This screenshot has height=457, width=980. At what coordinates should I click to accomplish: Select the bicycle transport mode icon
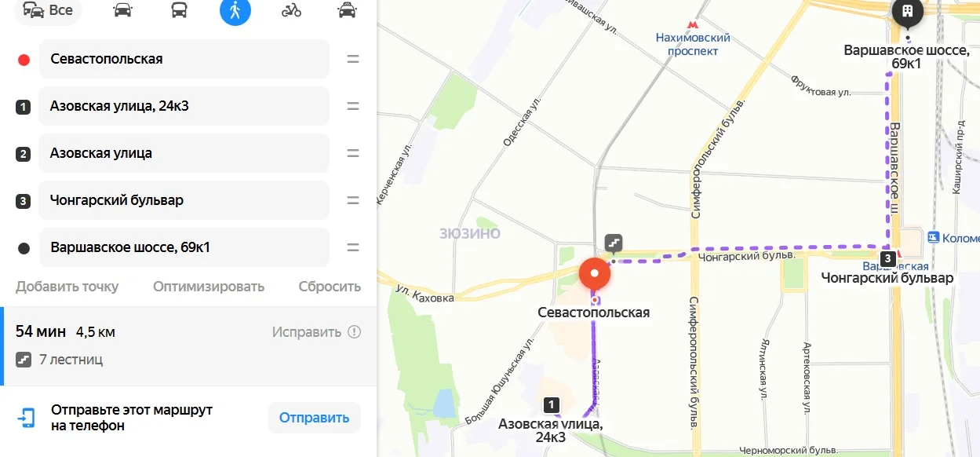291,11
